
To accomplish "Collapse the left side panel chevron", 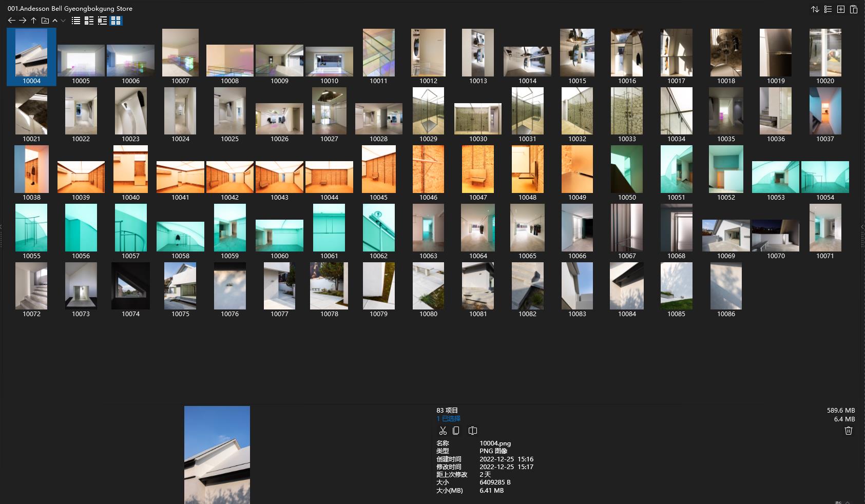I will click(2, 227).
